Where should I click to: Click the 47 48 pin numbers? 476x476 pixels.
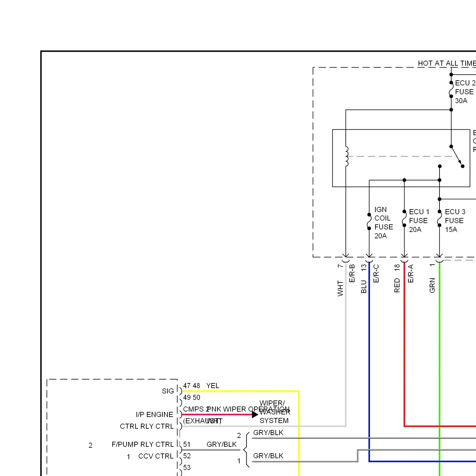point(192,386)
